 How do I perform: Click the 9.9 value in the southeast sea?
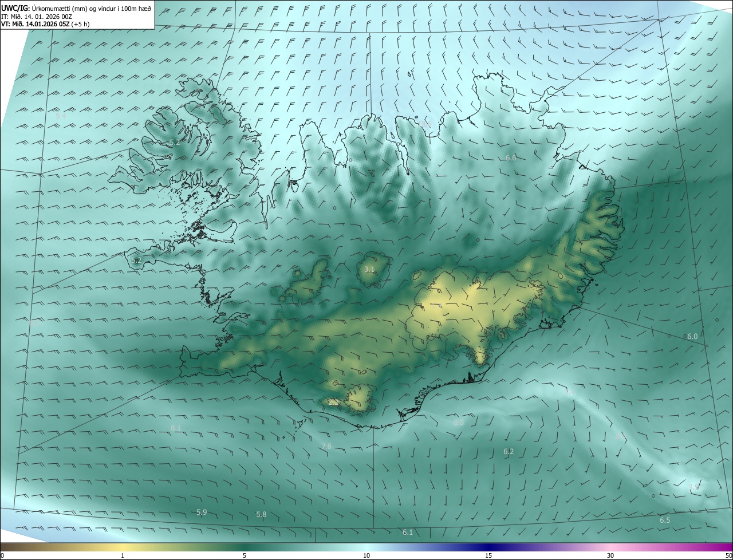click(693, 487)
